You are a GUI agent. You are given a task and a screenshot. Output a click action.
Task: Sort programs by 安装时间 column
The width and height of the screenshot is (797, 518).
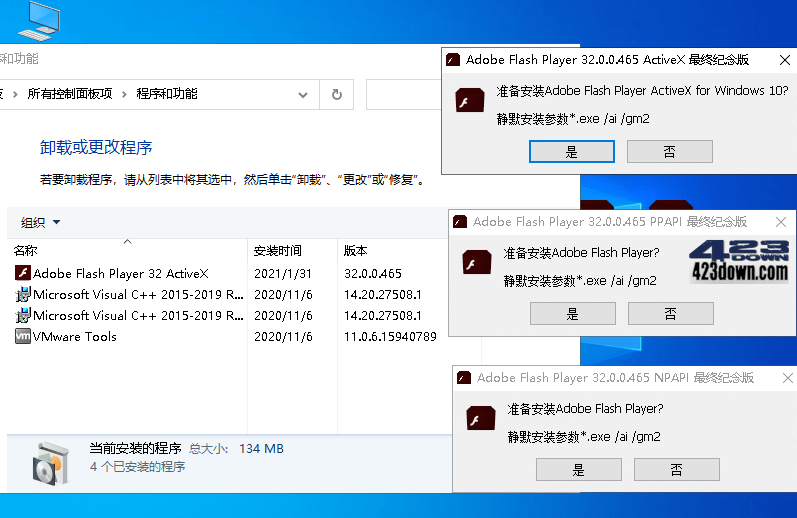[x=277, y=251]
